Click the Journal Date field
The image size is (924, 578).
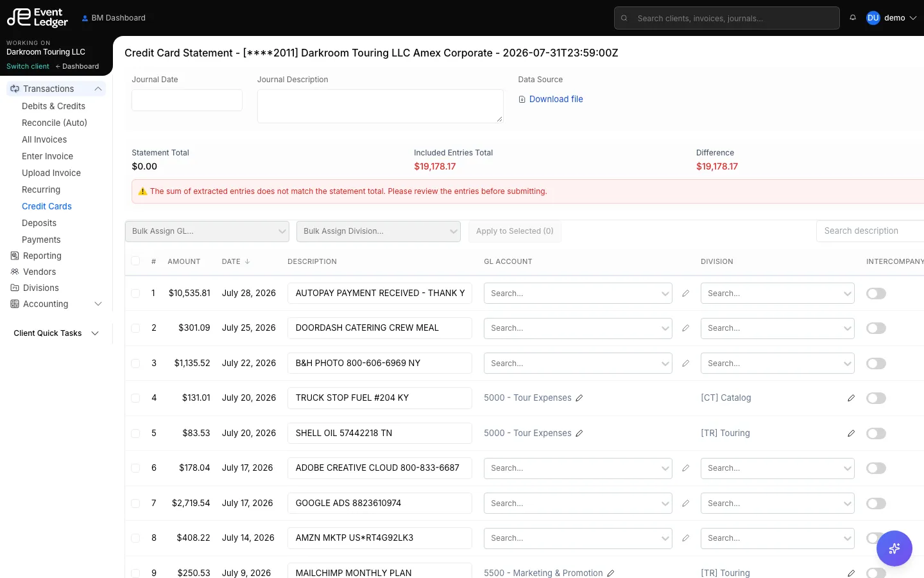point(187,100)
